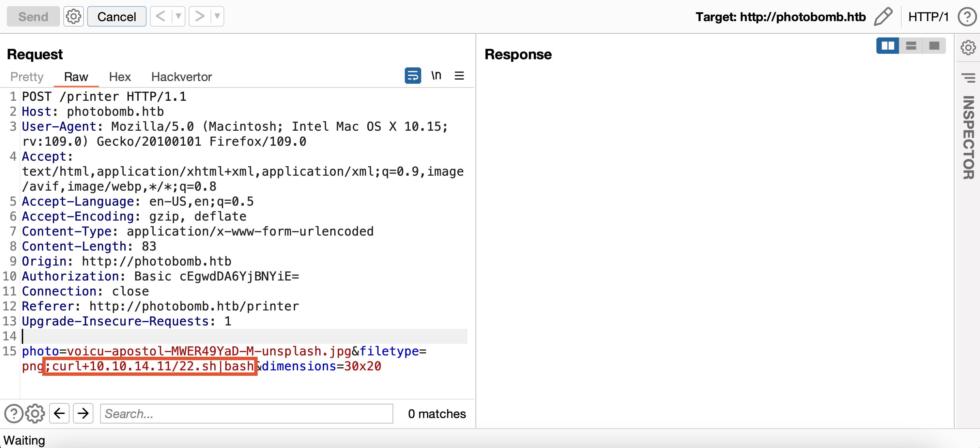The width and height of the screenshot is (980, 448).
Task: Select the Raw tab
Action: pos(76,77)
